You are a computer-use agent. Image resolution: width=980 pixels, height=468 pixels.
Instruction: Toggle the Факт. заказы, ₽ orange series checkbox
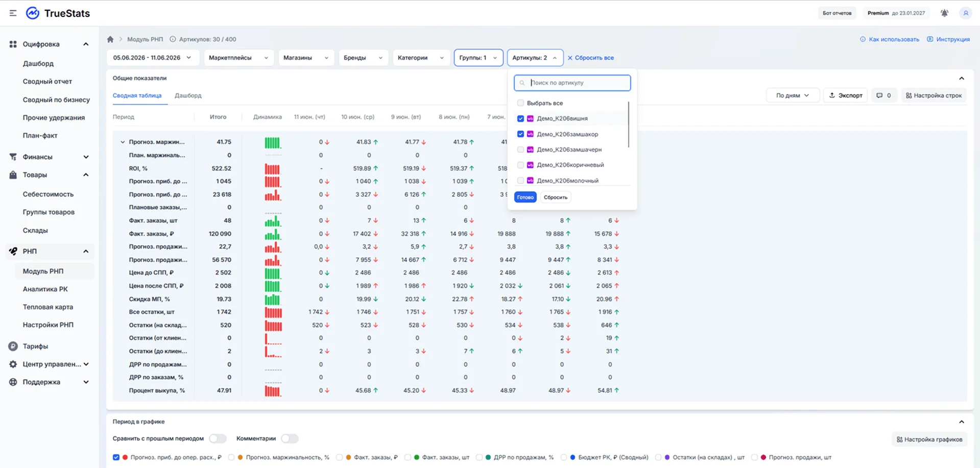(339, 457)
